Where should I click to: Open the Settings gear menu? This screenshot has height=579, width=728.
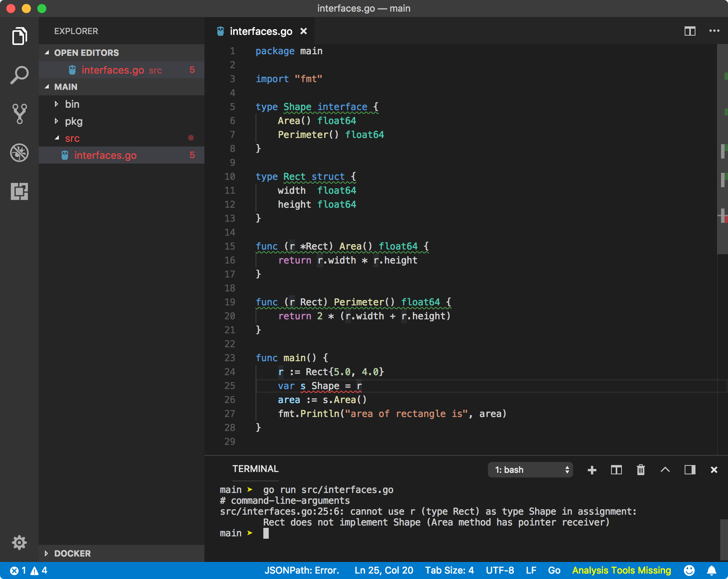pyautogui.click(x=19, y=543)
